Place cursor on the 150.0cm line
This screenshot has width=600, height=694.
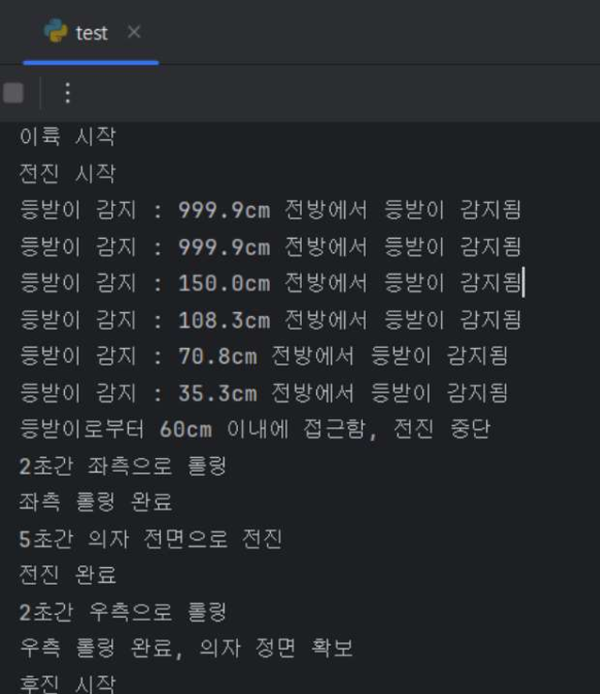point(270,283)
